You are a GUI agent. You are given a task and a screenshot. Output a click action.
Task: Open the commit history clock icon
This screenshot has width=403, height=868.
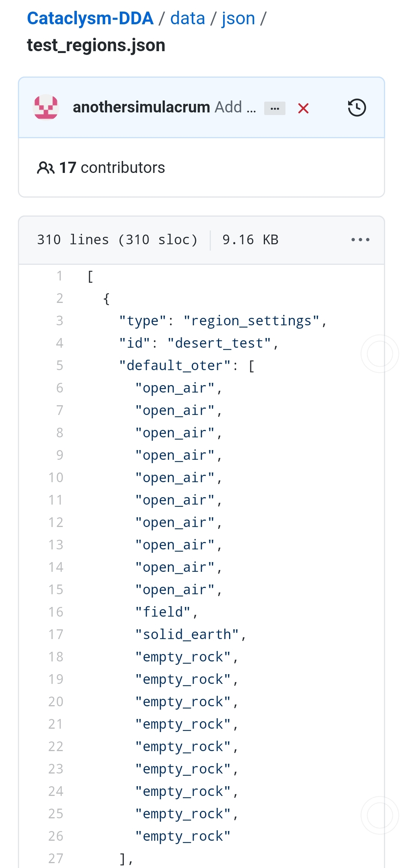(357, 108)
